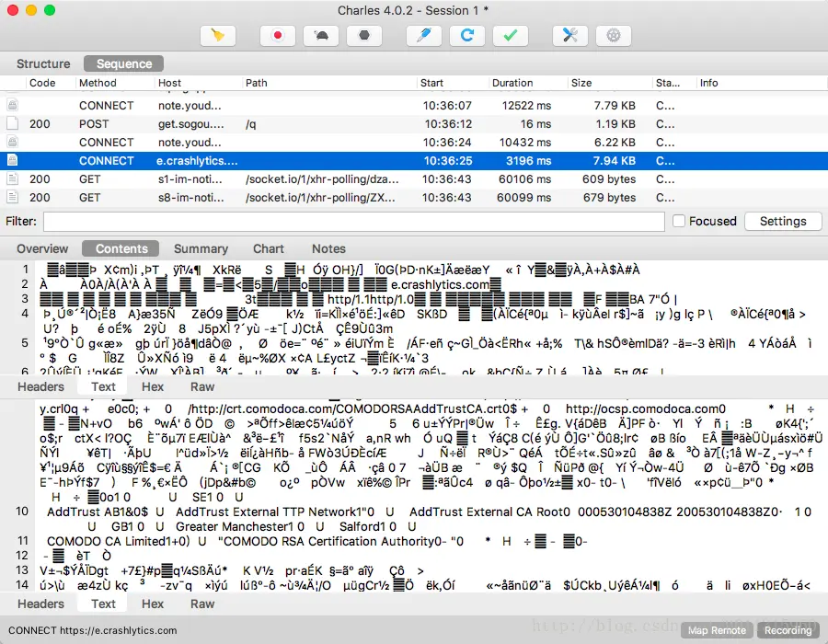Screen dimensions: 828x644
Task: Click the filter Settings button
Action: coord(783,221)
